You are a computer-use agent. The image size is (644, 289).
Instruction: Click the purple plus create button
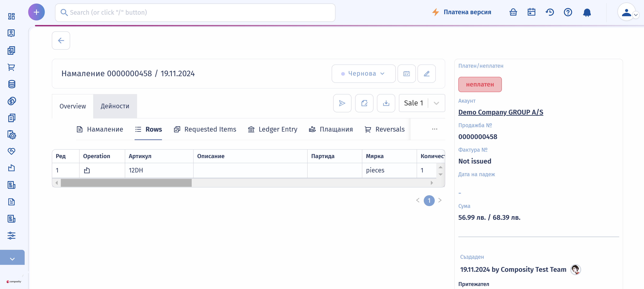coord(36,12)
